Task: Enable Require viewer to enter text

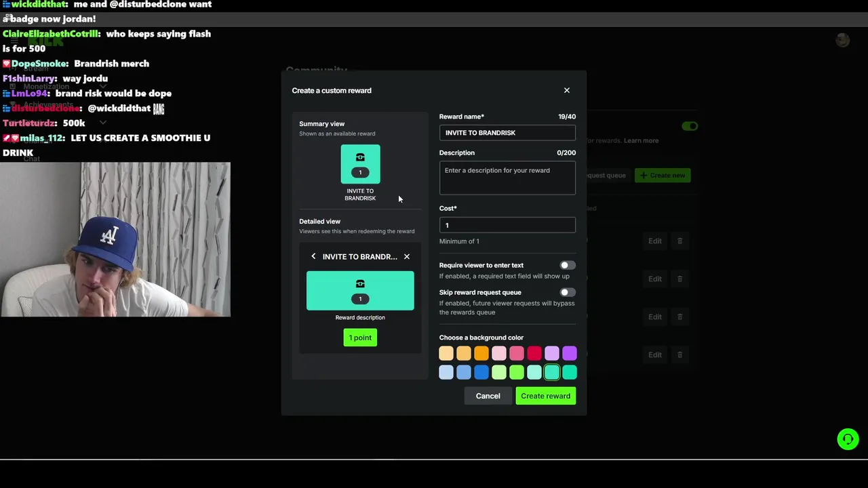Action: point(568,265)
